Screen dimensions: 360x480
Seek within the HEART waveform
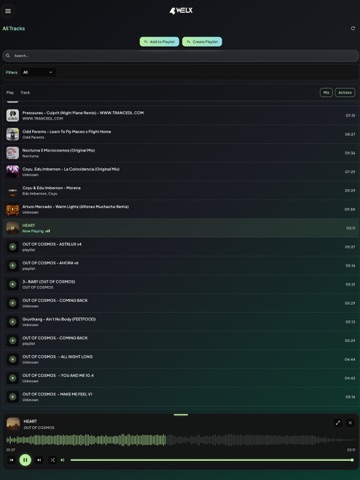coord(181,440)
